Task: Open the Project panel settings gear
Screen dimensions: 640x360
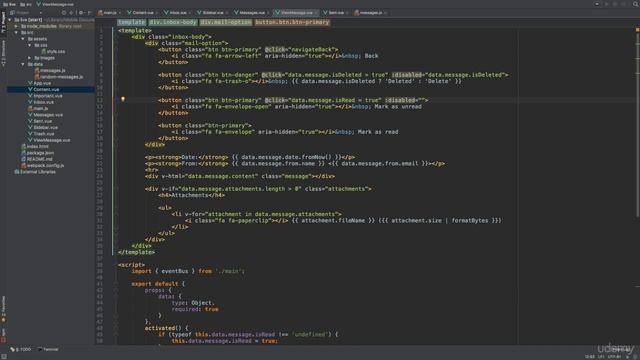Action: pos(81,13)
